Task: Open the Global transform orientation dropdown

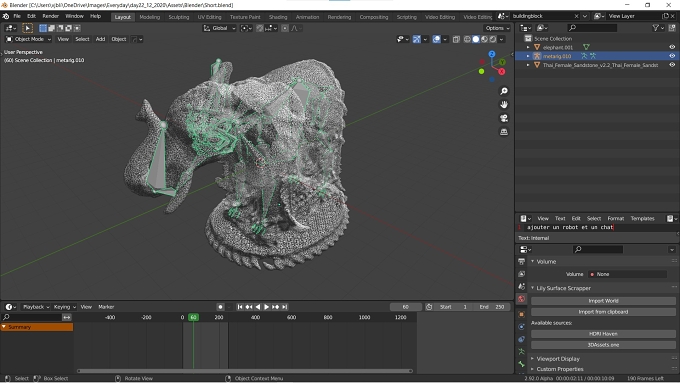Action: click(x=219, y=28)
